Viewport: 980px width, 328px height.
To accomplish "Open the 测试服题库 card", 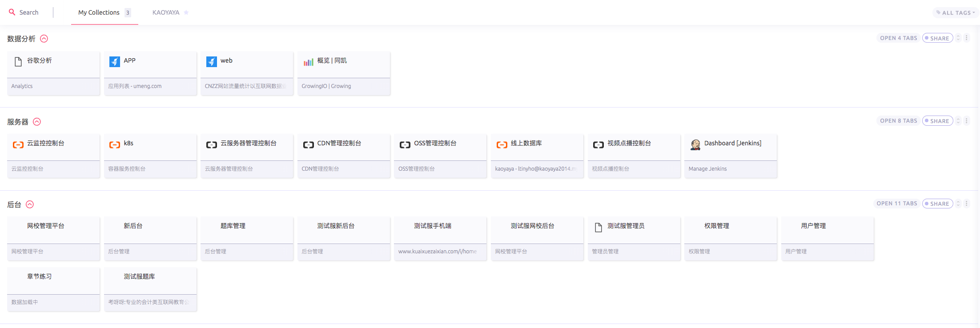I will click(x=150, y=289).
